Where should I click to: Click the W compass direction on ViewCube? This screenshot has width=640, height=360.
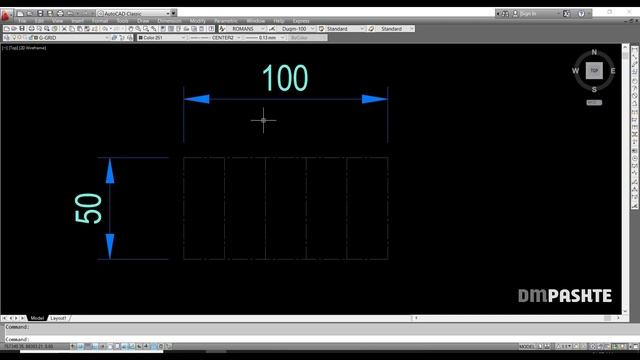576,71
